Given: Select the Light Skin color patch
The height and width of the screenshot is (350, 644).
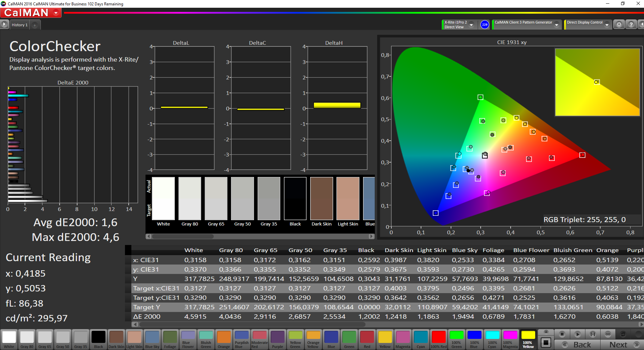Looking at the screenshot, I should pos(134,339).
